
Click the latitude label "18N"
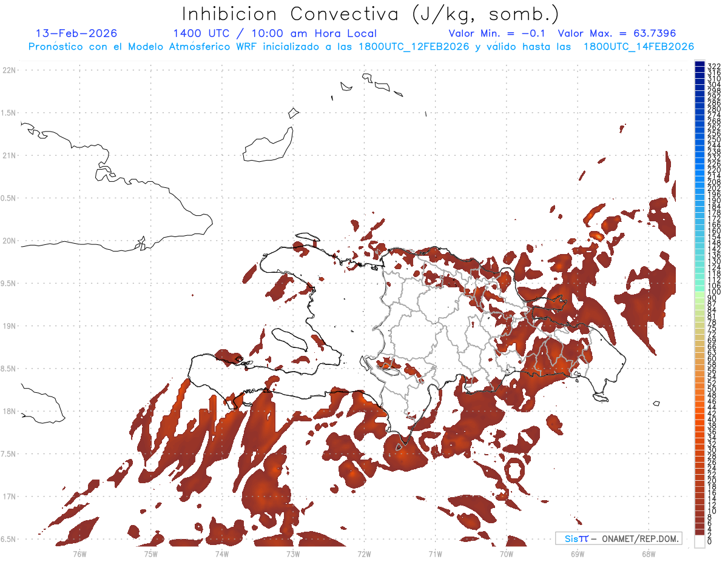click(8, 412)
